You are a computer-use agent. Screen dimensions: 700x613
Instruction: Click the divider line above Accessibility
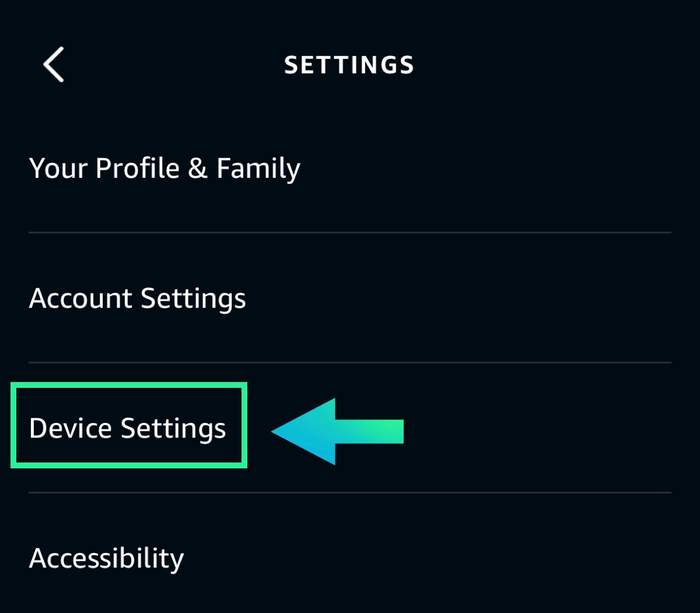tap(350, 493)
